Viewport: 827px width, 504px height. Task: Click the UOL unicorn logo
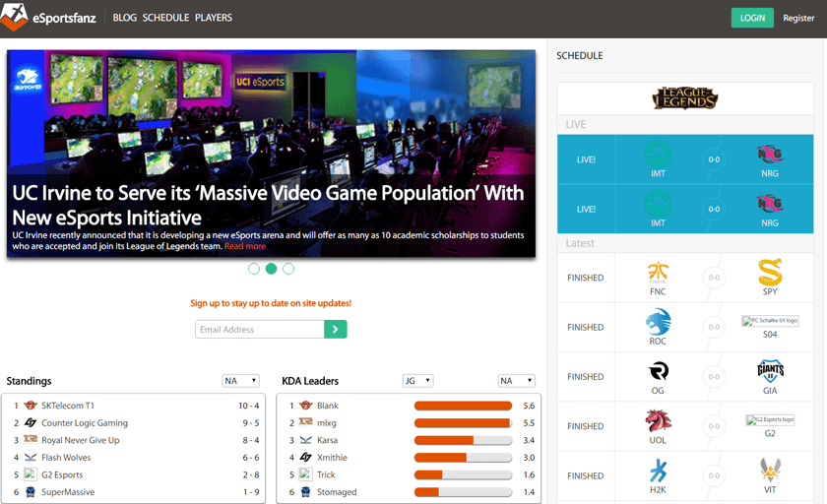pos(658,420)
